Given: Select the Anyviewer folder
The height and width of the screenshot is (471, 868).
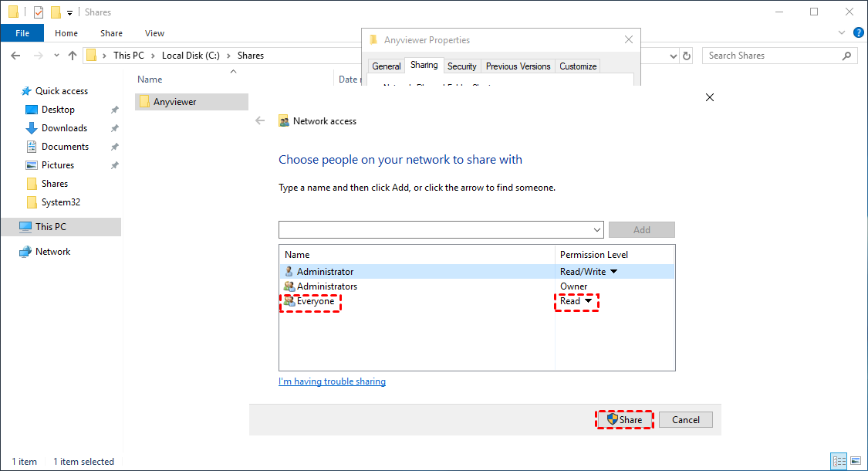Looking at the screenshot, I should click(x=174, y=102).
